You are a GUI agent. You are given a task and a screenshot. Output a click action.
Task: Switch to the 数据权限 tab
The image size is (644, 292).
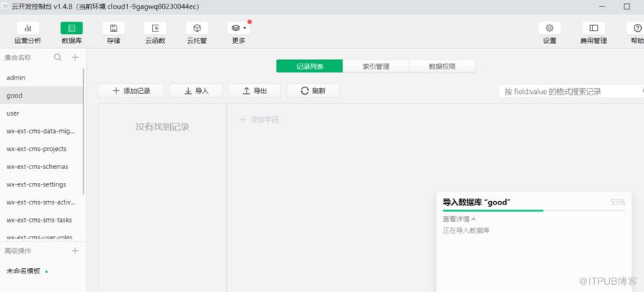pyautogui.click(x=442, y=66)
